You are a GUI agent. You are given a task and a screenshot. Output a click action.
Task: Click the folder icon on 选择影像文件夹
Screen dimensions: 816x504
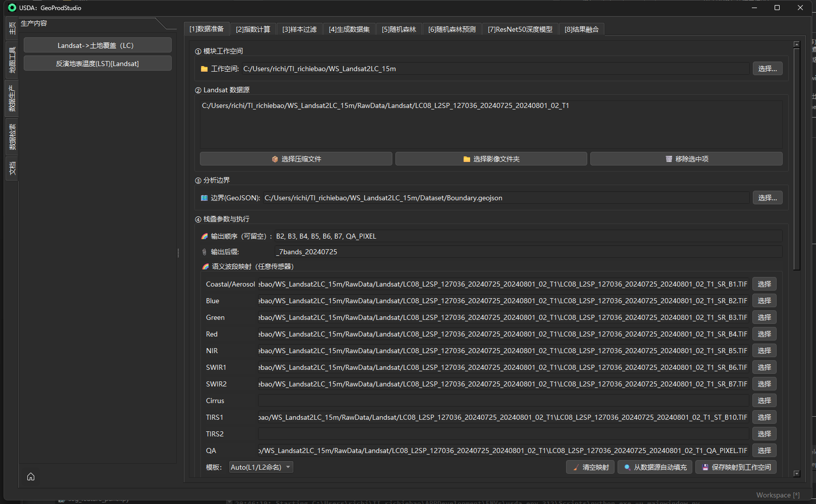point(467,159)
